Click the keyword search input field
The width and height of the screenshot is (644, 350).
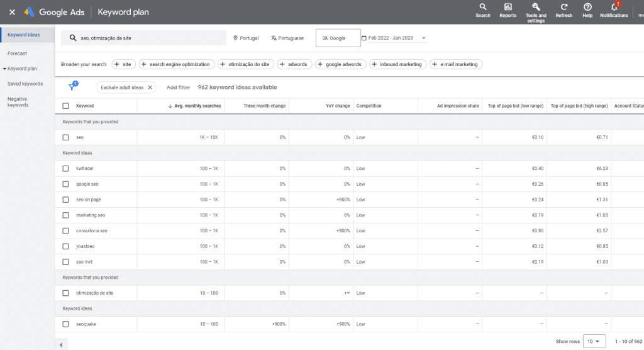coord(144,38)
